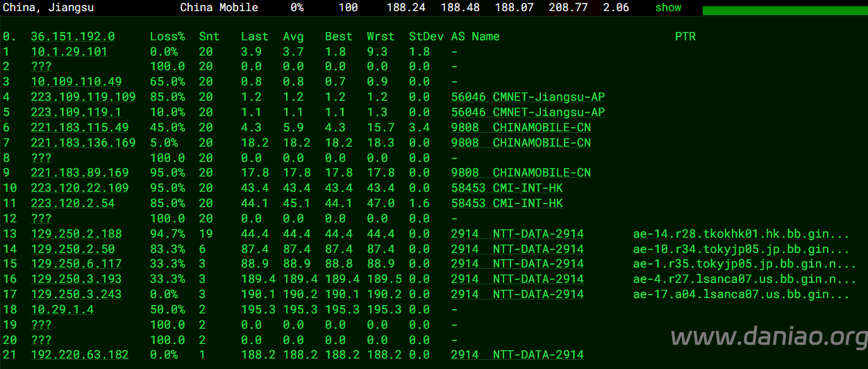Open hop 6 IP 221.183.115.49
This screenshot has width=868, height=369.
click(x=80, y=127)
